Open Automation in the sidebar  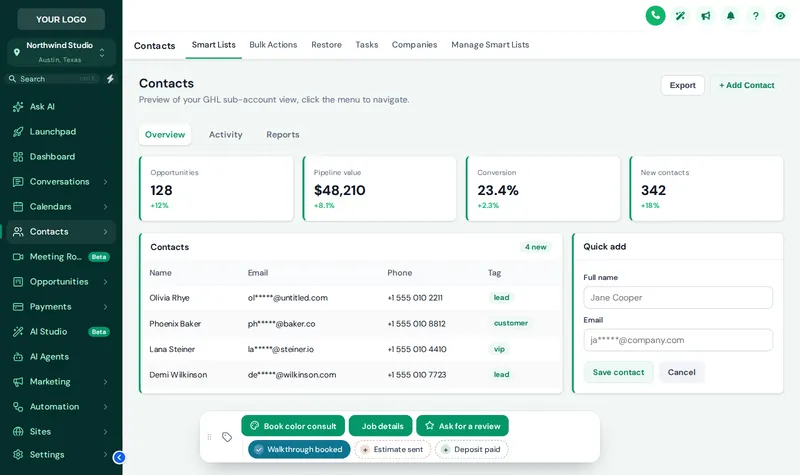[61, 407]
